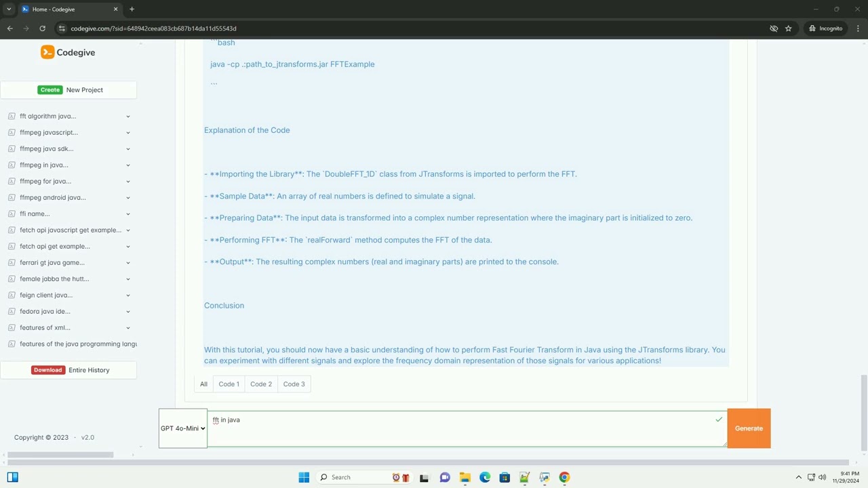This screenshot has height=488, width=868.
Task: Click the ffmpeg javascript project icon
Action: [x=12, y=133]
